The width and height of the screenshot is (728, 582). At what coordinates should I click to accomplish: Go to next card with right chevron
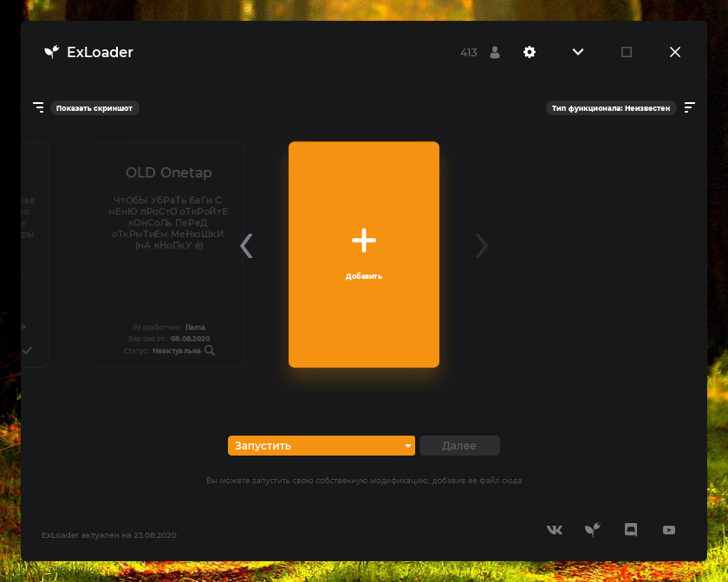(x=482, y=246)
